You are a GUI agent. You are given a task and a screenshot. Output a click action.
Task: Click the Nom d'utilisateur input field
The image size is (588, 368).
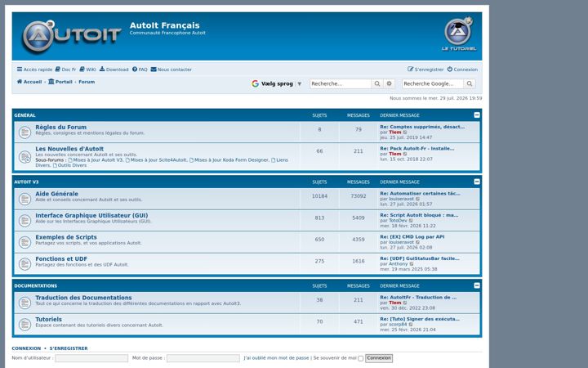(x=91, y=358)
